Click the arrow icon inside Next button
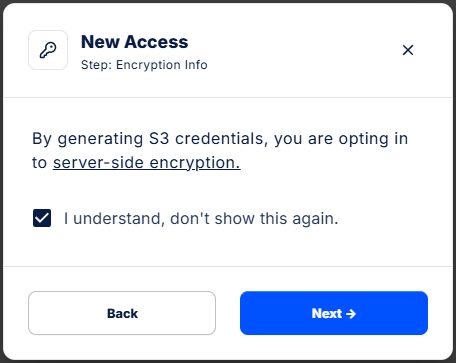Viewport: 456px width, 363px height. coord(351,314)
